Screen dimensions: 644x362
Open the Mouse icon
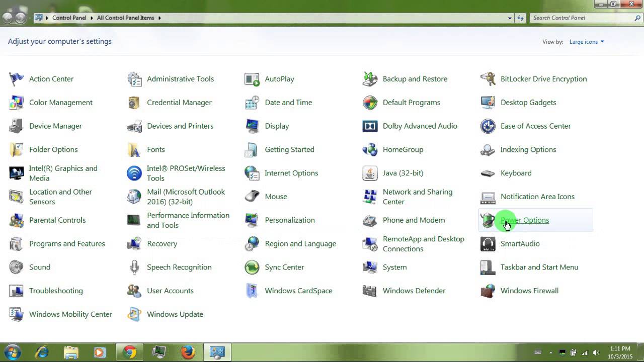(252, 197)
